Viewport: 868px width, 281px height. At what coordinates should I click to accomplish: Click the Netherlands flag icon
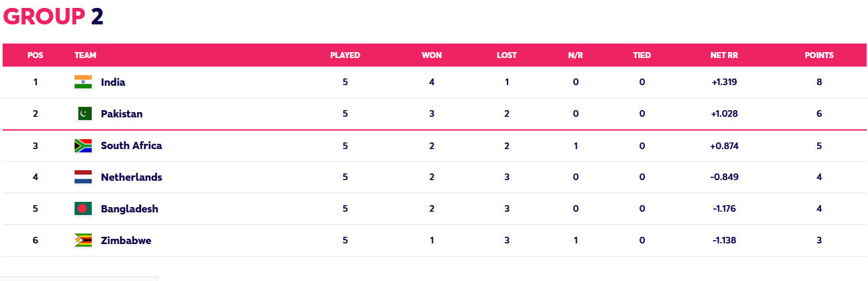[83, 177]
